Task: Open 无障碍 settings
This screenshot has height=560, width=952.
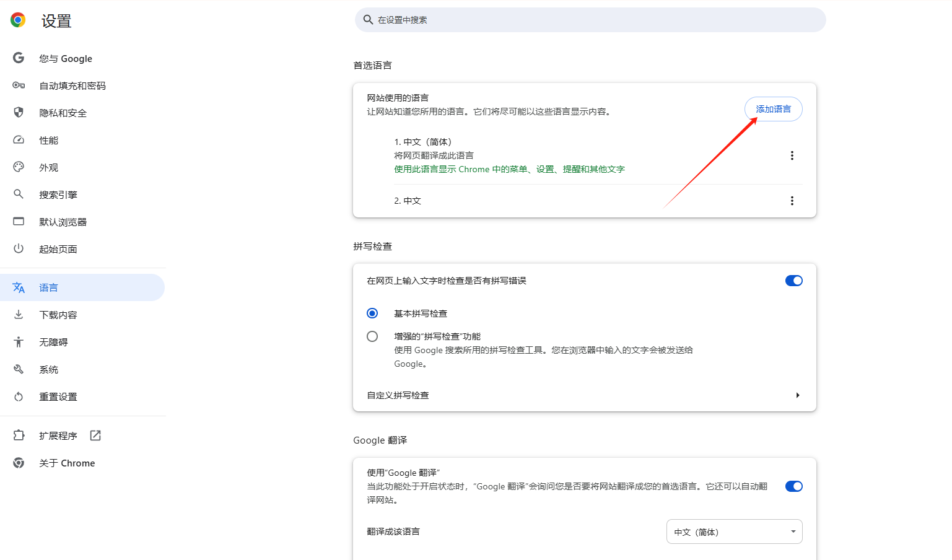Action: pos(82,342)
